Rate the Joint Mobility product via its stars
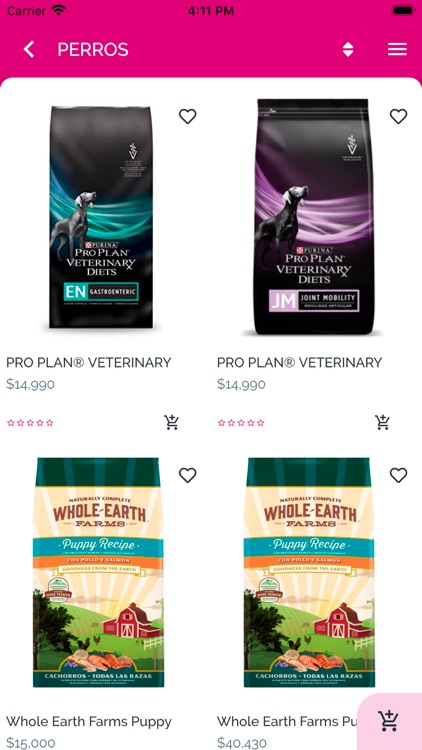 241,423
